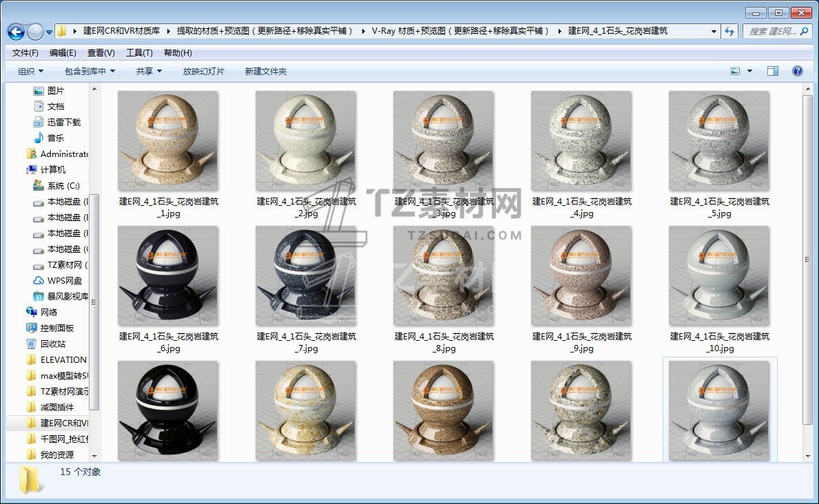Open 控制面板 in the navigation pane

(56, 328)
